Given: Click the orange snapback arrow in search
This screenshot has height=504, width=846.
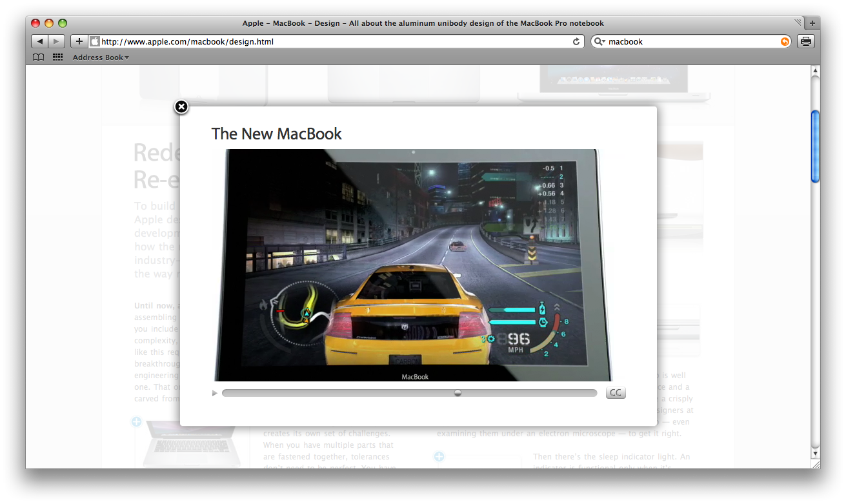Looking at the screenshot, I should [785, 41].
